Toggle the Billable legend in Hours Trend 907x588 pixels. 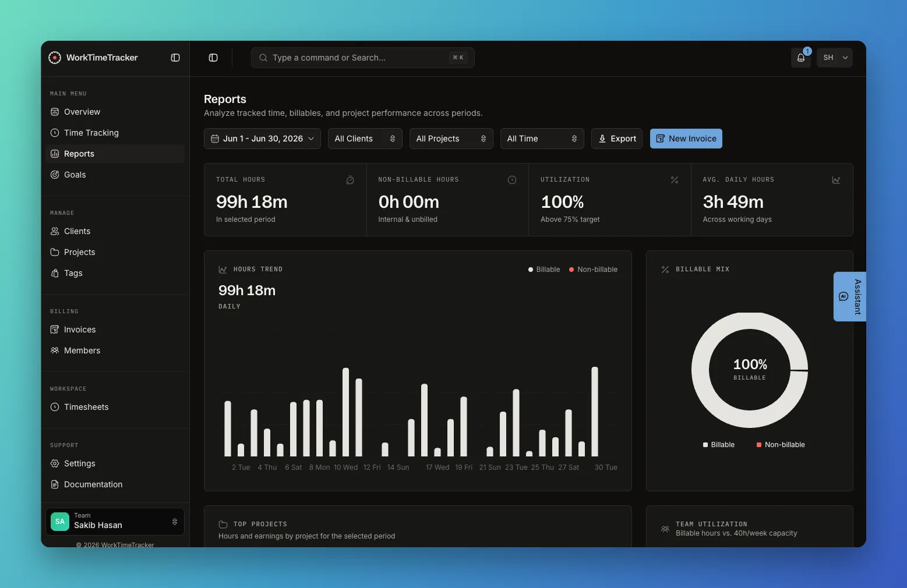[x=544, y=270]
